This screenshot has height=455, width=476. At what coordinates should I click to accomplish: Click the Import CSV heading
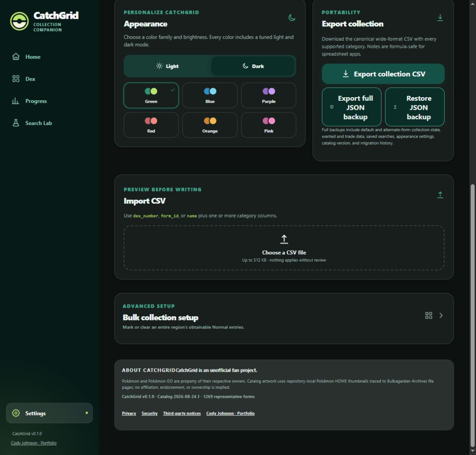[145, 201]
